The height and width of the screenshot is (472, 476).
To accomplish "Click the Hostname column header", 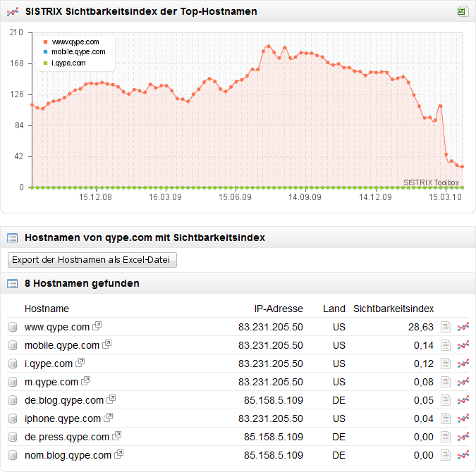I will pos(47,309).
